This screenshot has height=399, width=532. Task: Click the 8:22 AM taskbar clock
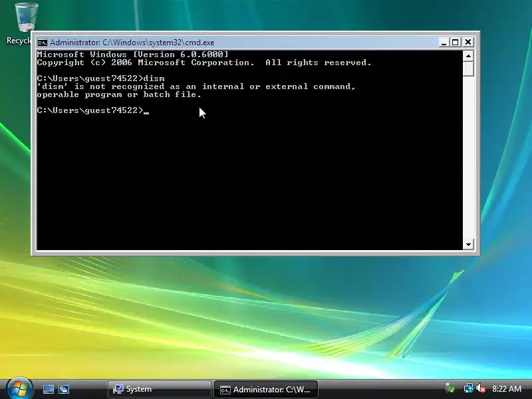coord(507,389)
